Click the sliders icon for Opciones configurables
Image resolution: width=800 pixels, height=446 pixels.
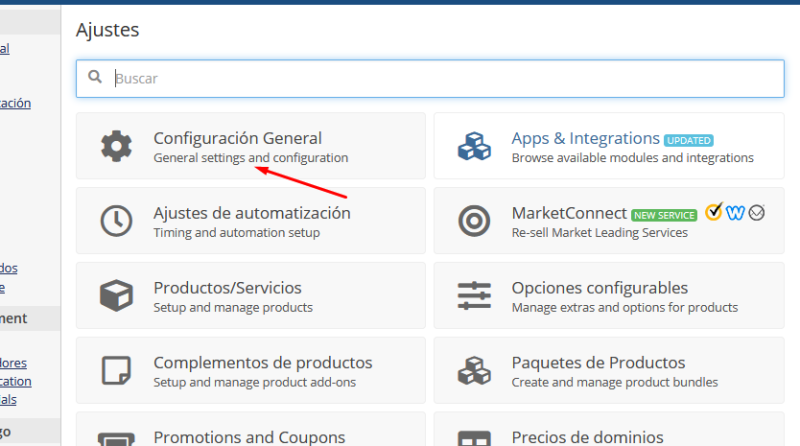tap(474, 296)
